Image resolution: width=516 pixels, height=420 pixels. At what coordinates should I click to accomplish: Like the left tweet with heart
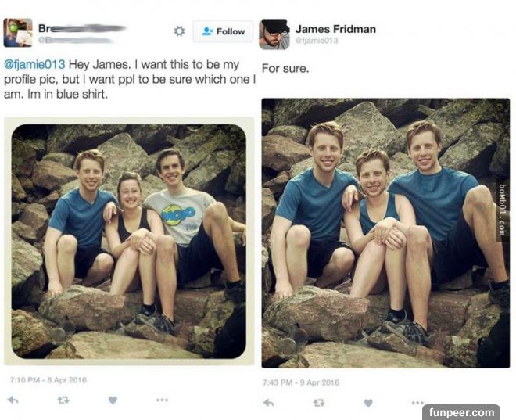point(113,400)
